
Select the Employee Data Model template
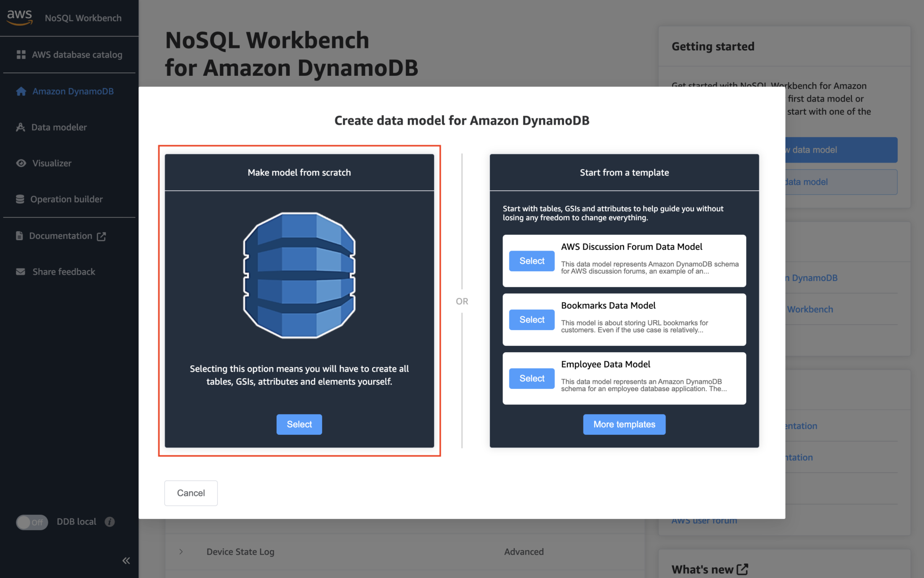click(531, 378)
